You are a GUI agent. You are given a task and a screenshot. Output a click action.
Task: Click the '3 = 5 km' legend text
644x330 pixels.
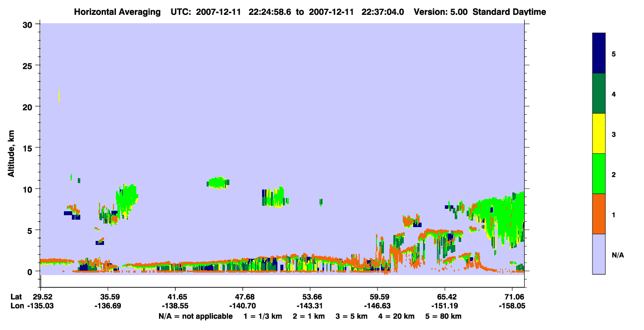tap(351, 316)
